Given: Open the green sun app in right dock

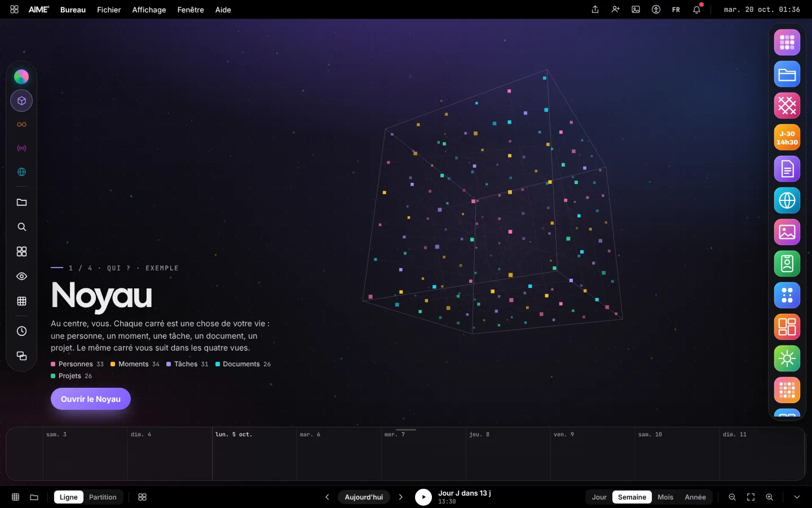Looking at the screenshot, I should click(787, 359).
